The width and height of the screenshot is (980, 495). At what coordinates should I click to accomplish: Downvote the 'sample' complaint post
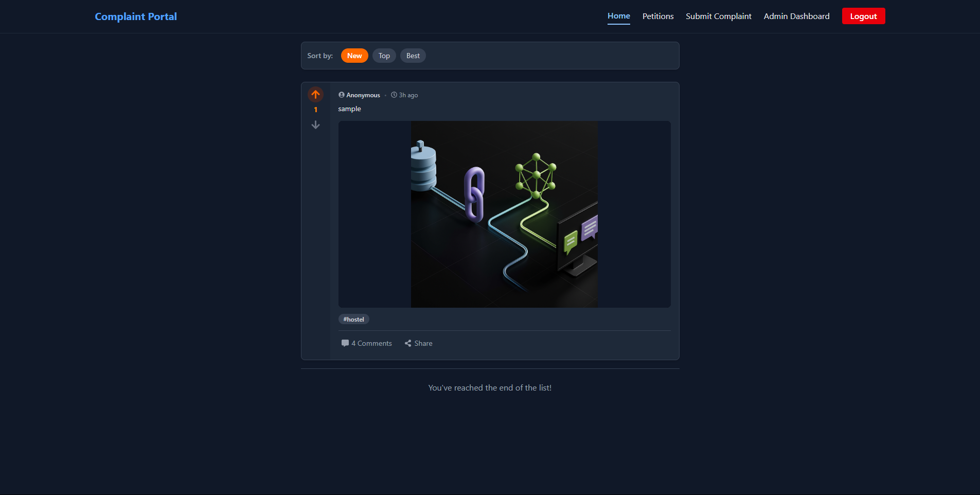pos(315,125)
